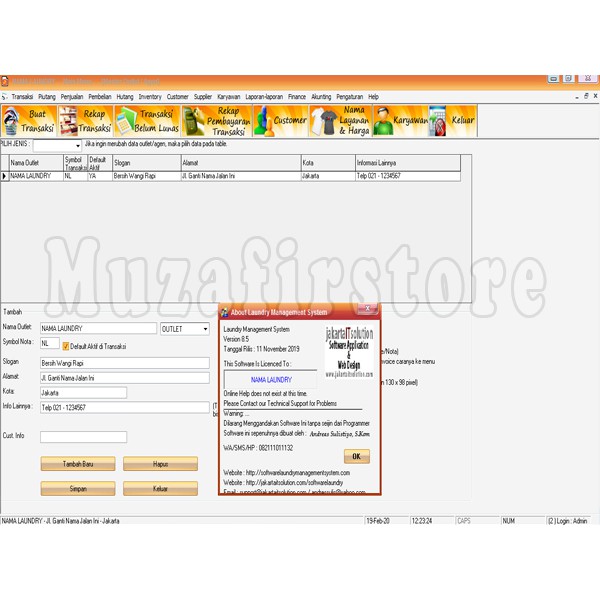
Task: Close the About Laundry Management System dialog
Action: coord(368,308)
